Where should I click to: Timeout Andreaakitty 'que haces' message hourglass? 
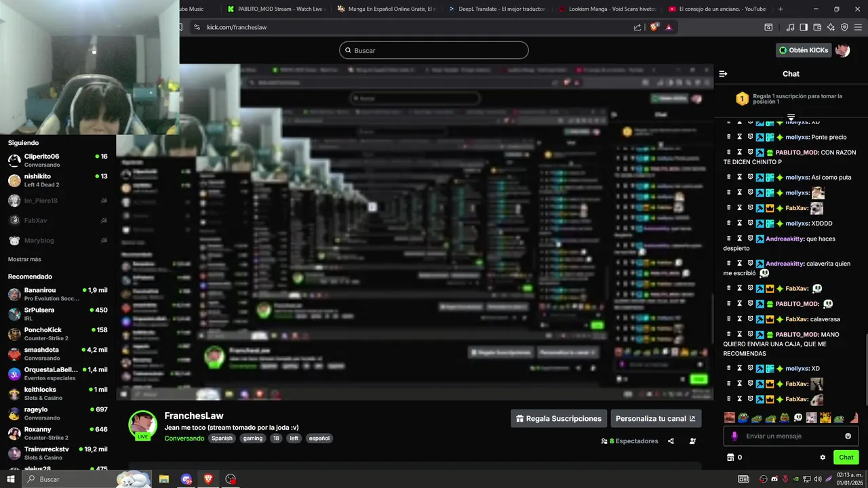pos(740,239)
